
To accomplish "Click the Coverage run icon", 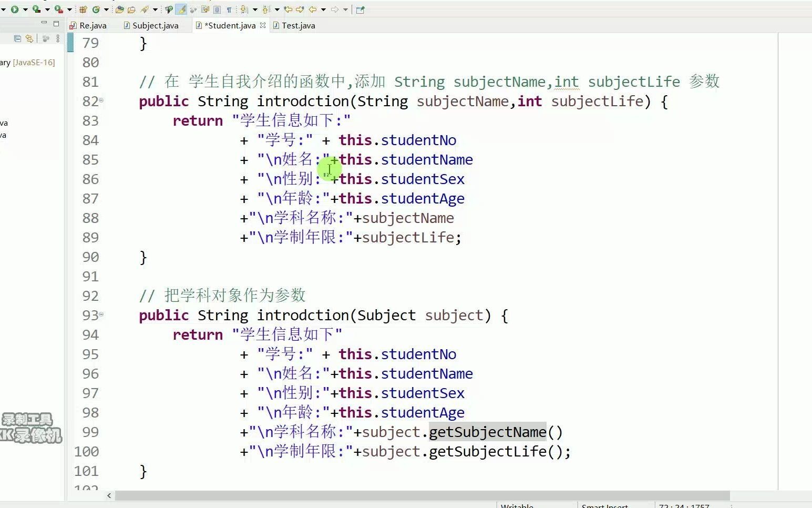I will 36,9.
